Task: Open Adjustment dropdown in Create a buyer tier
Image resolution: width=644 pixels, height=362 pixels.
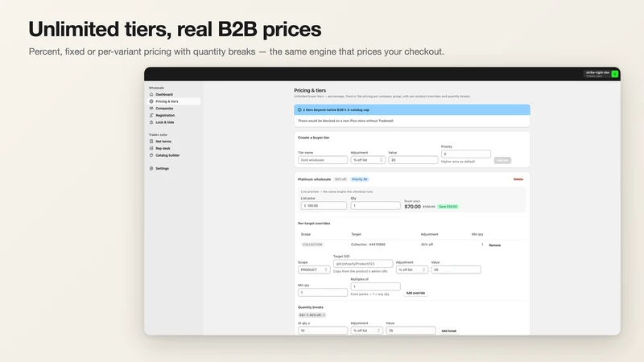Action: (368, 160)
